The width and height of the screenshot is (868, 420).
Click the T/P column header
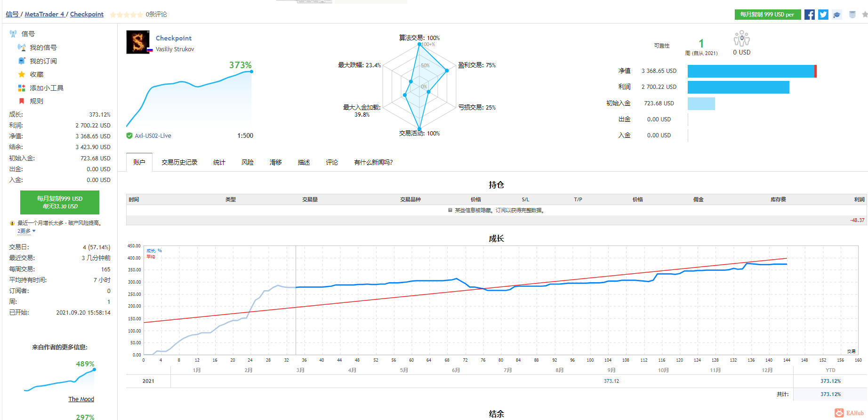(578, 199)
